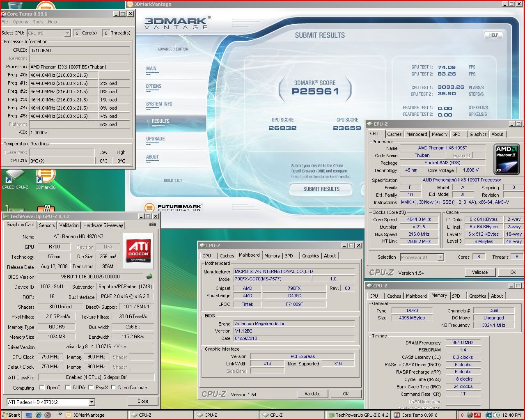Switch to the Validation tab in GPU-Z
This screenshot has height=420, width=525.
(x=69, y=225)
